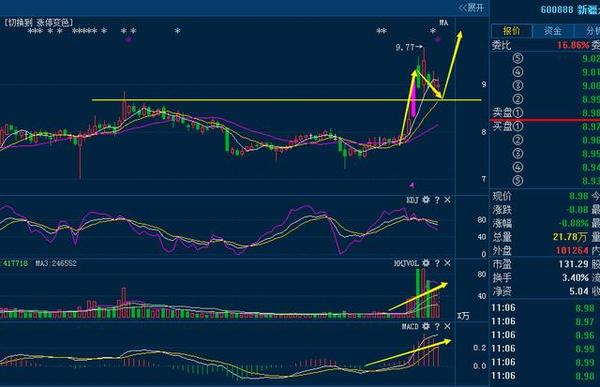Select the KDJ indicator name label
Image resolution: width=600 pixels, height=387 pixels.
point(412,200)
